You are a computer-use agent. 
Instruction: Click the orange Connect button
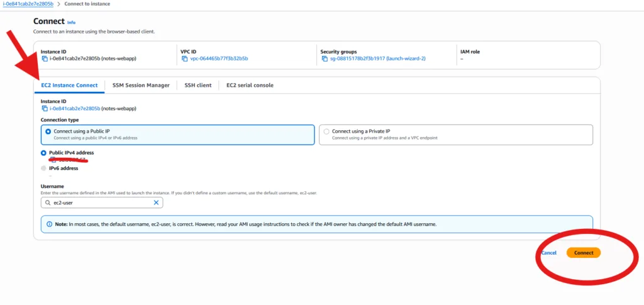pos(583,253)
